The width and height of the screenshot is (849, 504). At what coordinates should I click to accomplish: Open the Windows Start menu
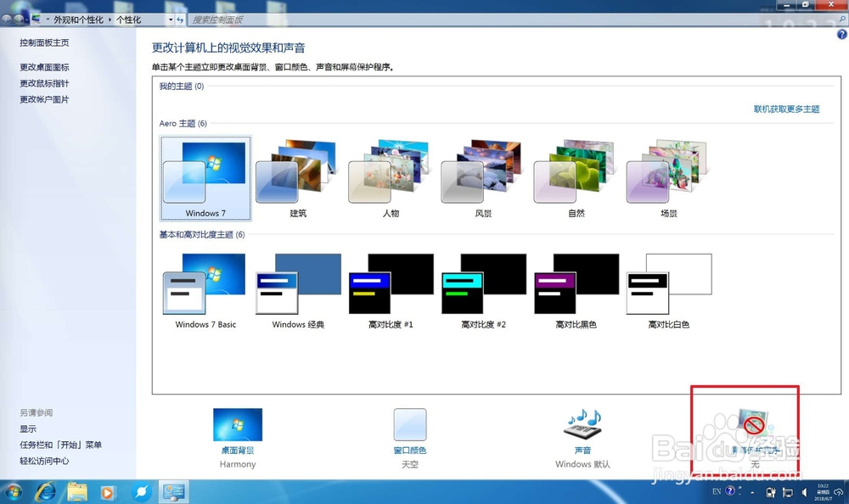[13, 491]
